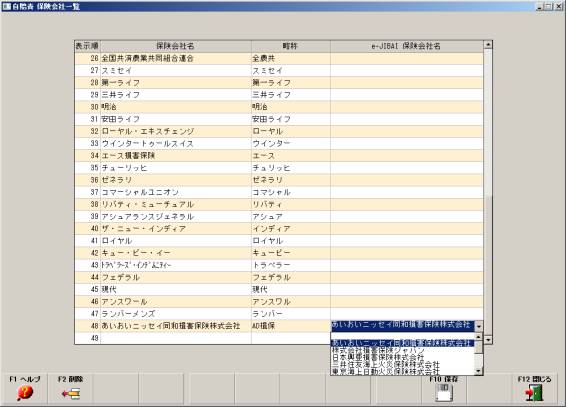Click the e-JIBAI 保険会社名 column header
Viewport: 566px width, 407px height.
pyautogui.click(x=406, y=46)
